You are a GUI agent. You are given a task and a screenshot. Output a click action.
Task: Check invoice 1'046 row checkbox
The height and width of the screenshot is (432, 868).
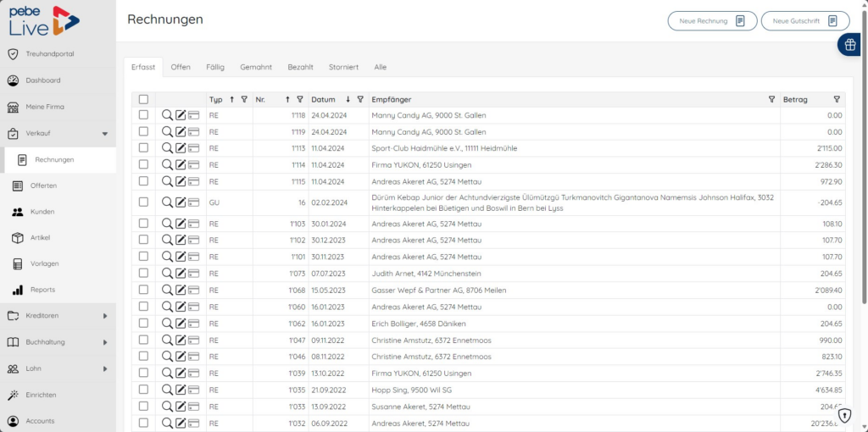click(143, 357)
